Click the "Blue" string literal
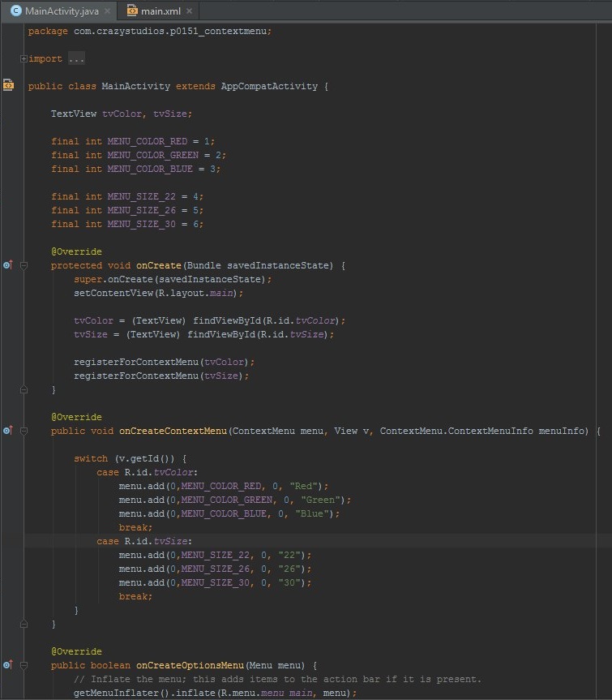 [x=312, y=513]
